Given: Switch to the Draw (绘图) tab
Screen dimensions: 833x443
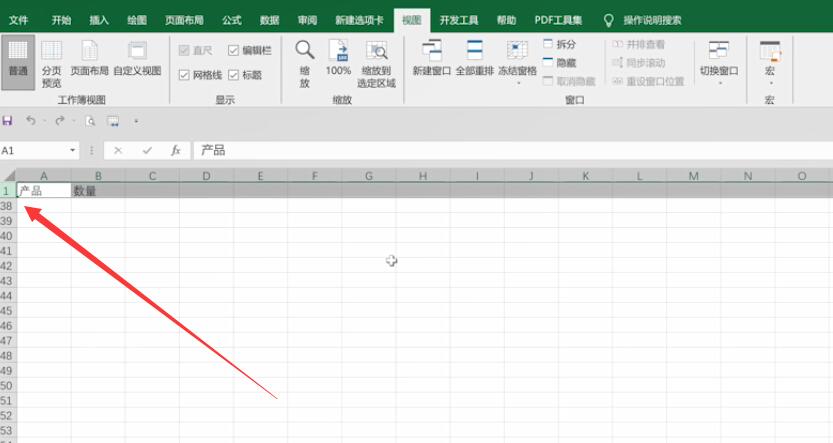Looking at the screenshot, I should click(137, 20).
